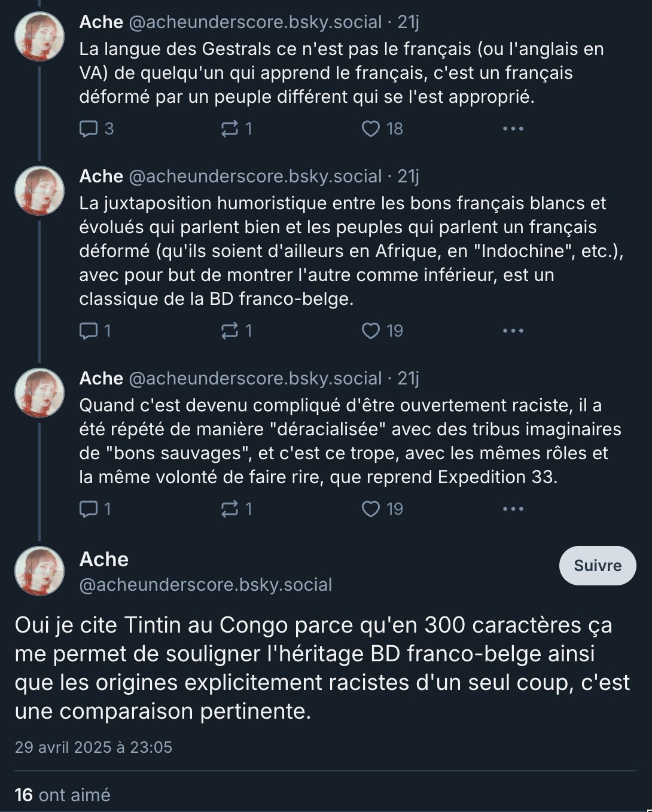Like the post with 18 likes
The image size is (652, 812).
(x=371, y=129)
